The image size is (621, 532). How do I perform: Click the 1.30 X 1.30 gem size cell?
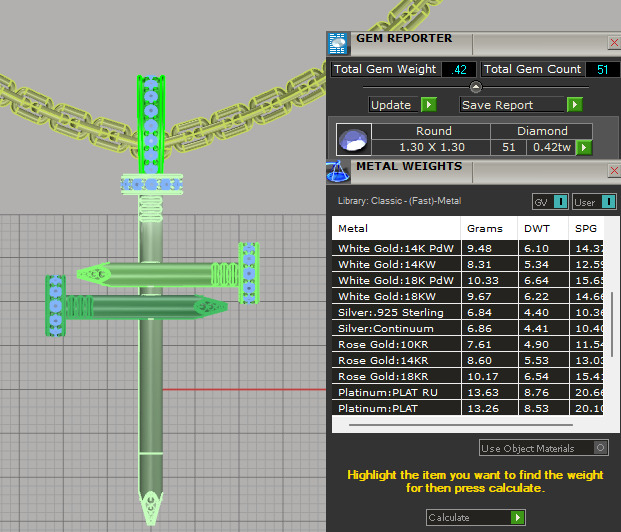431,147
